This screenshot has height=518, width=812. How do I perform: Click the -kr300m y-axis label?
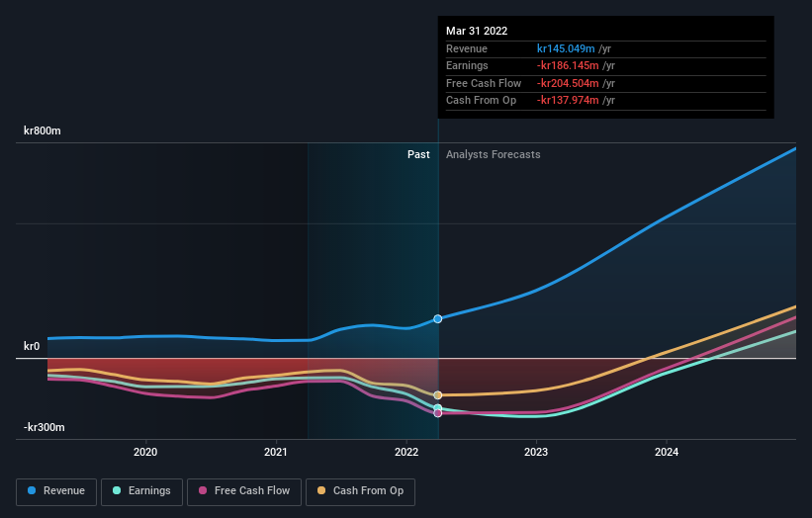[45, 427]
